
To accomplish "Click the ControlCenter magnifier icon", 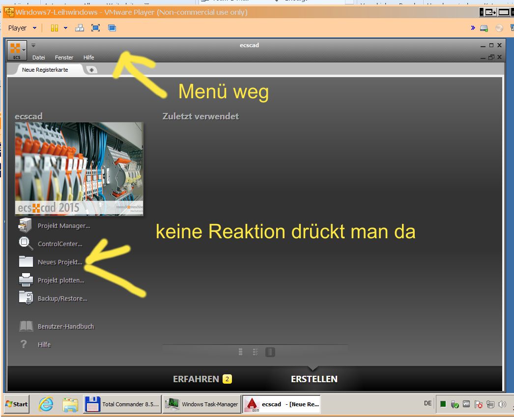I will (x=26, y=244).
